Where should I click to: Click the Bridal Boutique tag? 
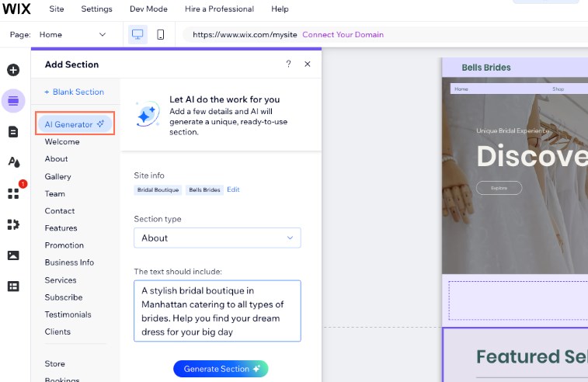tap(158, 190)
